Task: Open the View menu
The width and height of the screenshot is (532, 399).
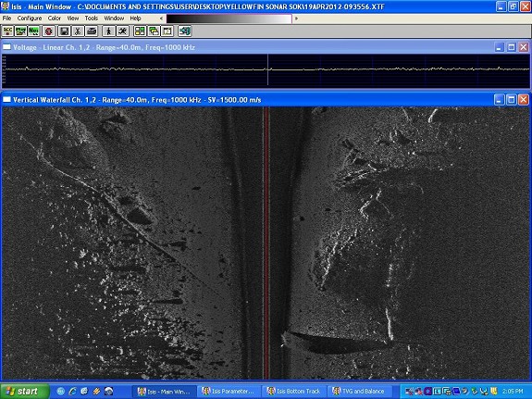Action: click(x=73, y=18)
